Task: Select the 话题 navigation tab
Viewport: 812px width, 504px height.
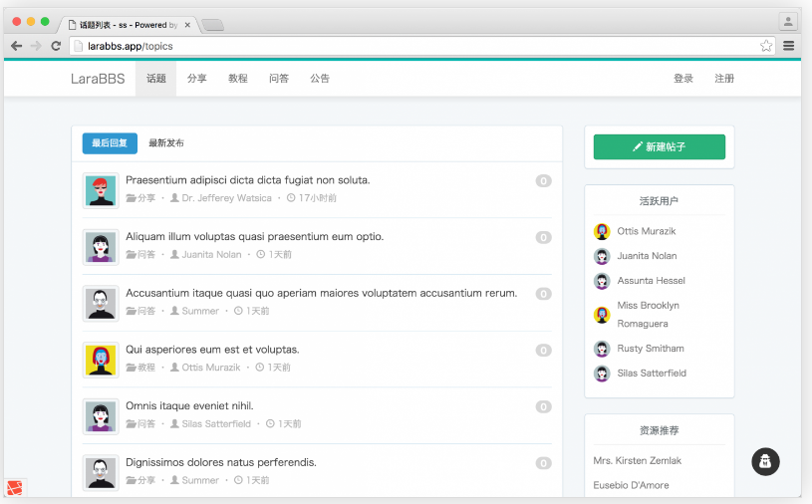Action: [x=155, y=79]
